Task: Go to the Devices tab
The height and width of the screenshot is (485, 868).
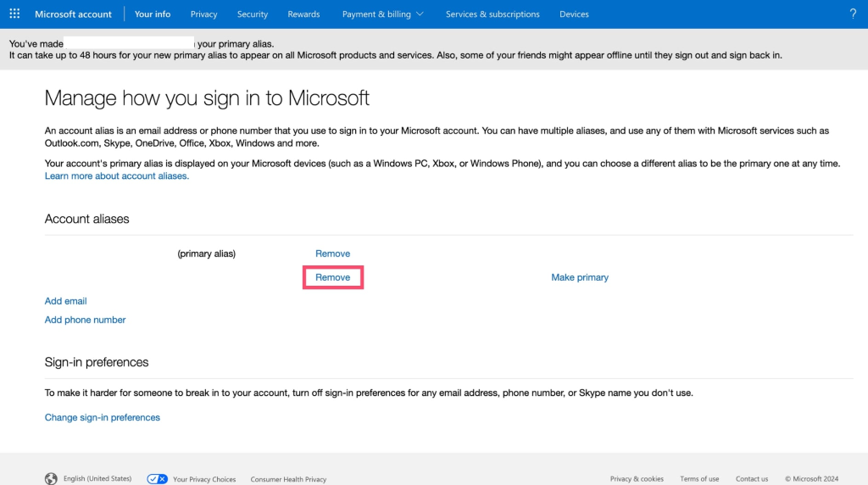Action: point(574,14)
